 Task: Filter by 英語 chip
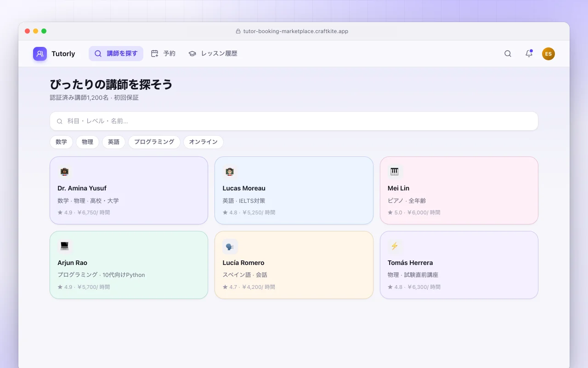(113, 142)
